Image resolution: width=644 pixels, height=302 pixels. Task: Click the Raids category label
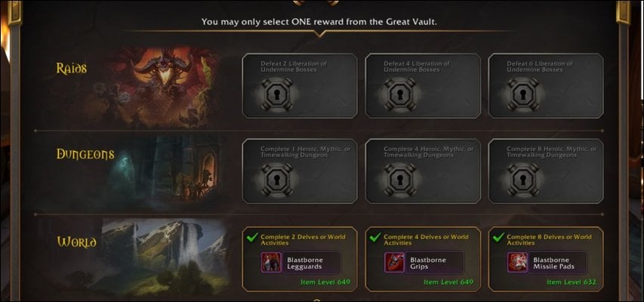pyautogui.click(x=72, y=68)
